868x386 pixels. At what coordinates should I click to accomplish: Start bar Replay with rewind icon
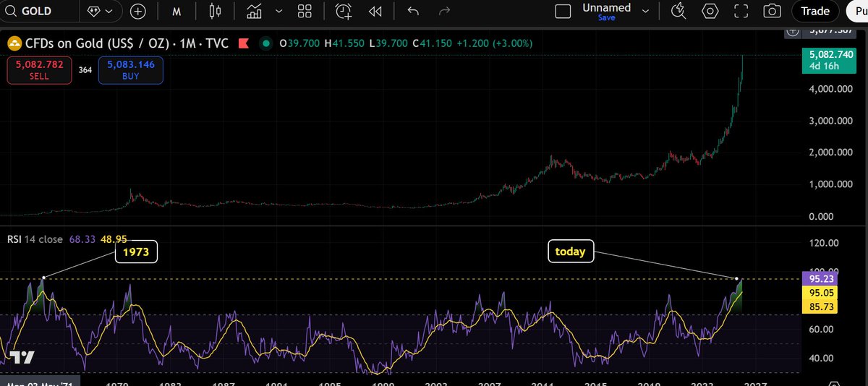pos(375,11)
